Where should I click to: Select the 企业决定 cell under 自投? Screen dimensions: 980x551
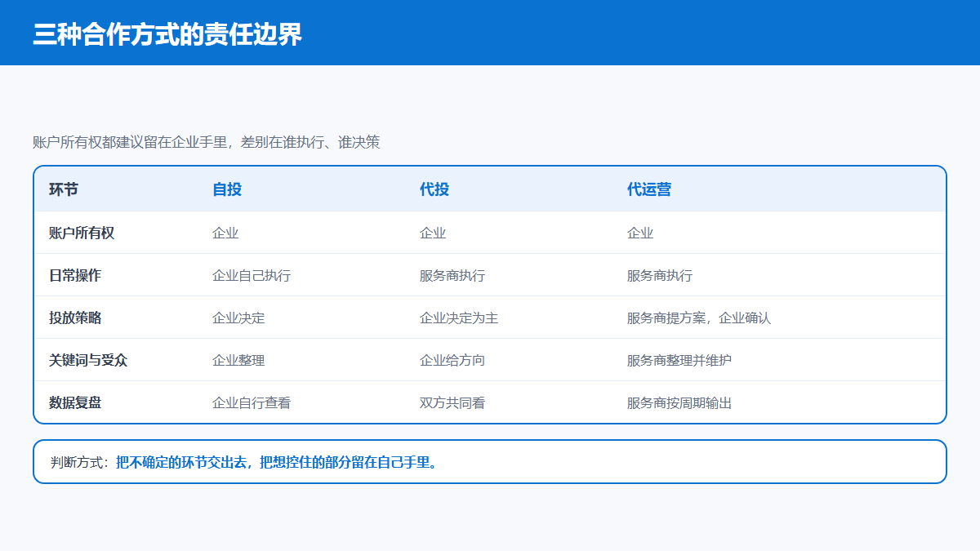pyautogui.click(x=238, y=318)
